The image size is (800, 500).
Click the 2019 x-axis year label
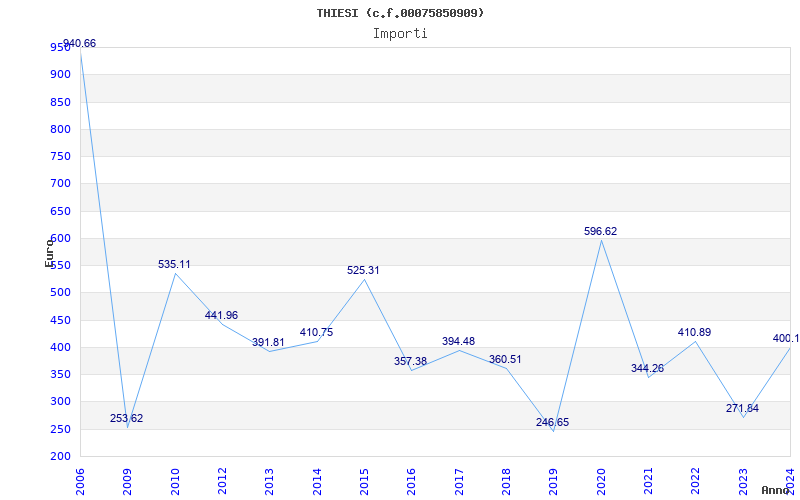554,481
